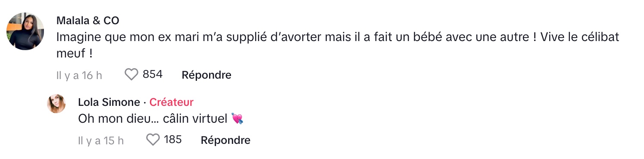Image resolution: width=644 pixels, height=159 pixels.
Task: Visit the Malala & CO username link
Action: (88, 20)
